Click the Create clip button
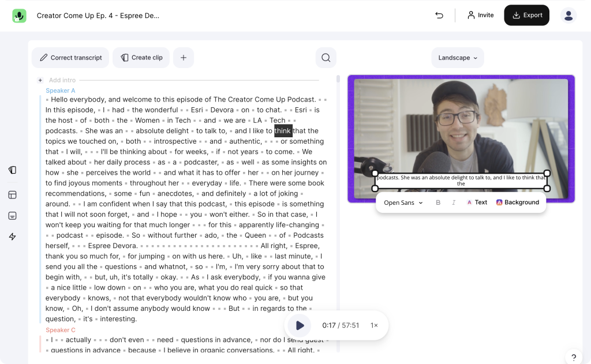Screen dimensions: 591x364 click(141, 58)
